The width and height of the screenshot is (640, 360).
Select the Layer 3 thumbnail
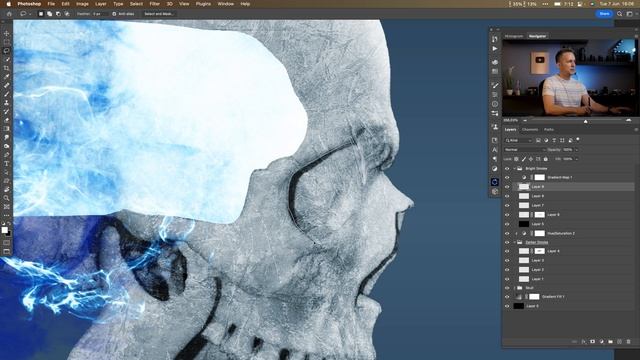(524, 260)
